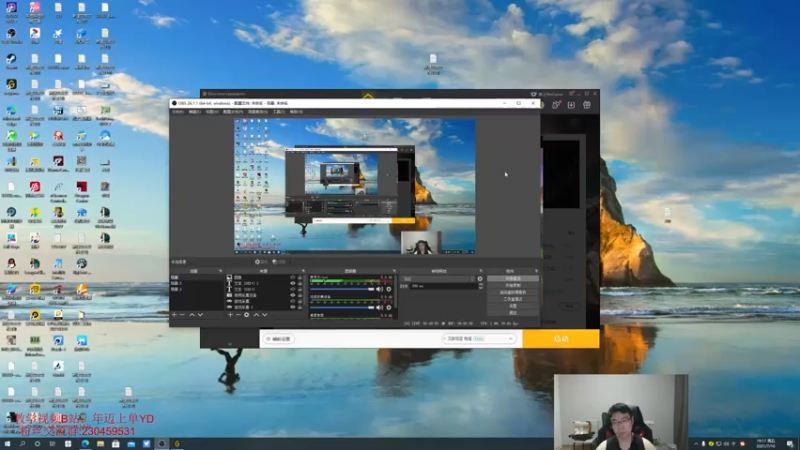Viewport: 800px width, 450px height.
Task: Open gear settings for 视频采集设备 mixer channel
Action: (389, 308)
